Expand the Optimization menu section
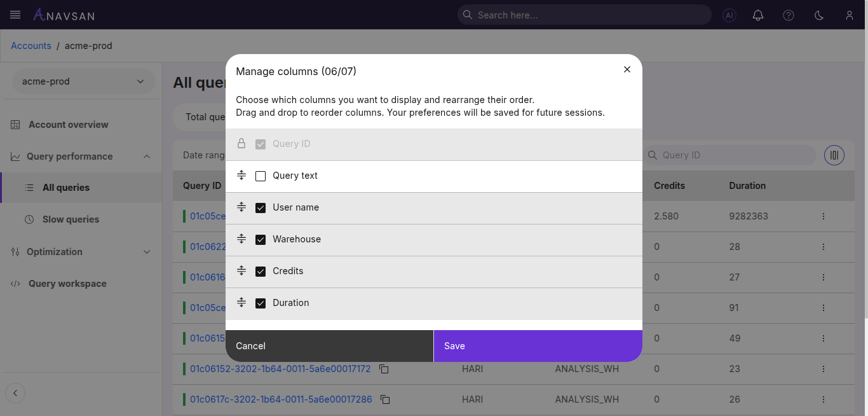The height and width of the screenshot is (416, 868). (147, 252)
